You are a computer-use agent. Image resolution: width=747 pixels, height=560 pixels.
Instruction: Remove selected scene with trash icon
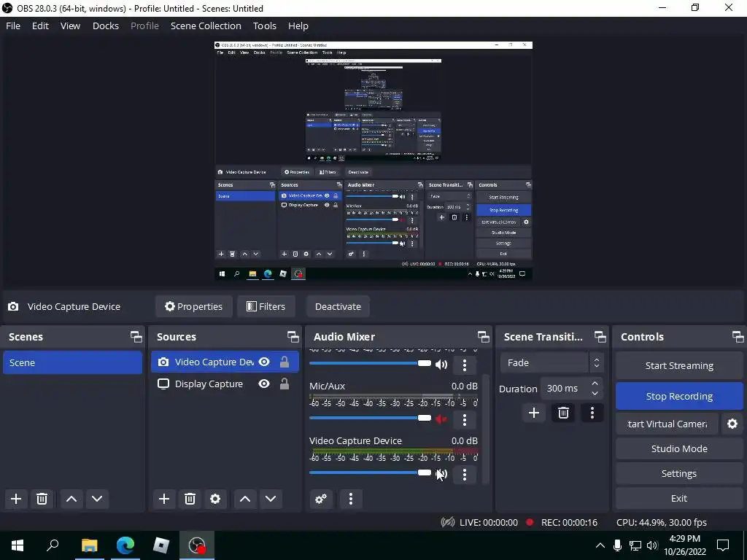point(42,499)
